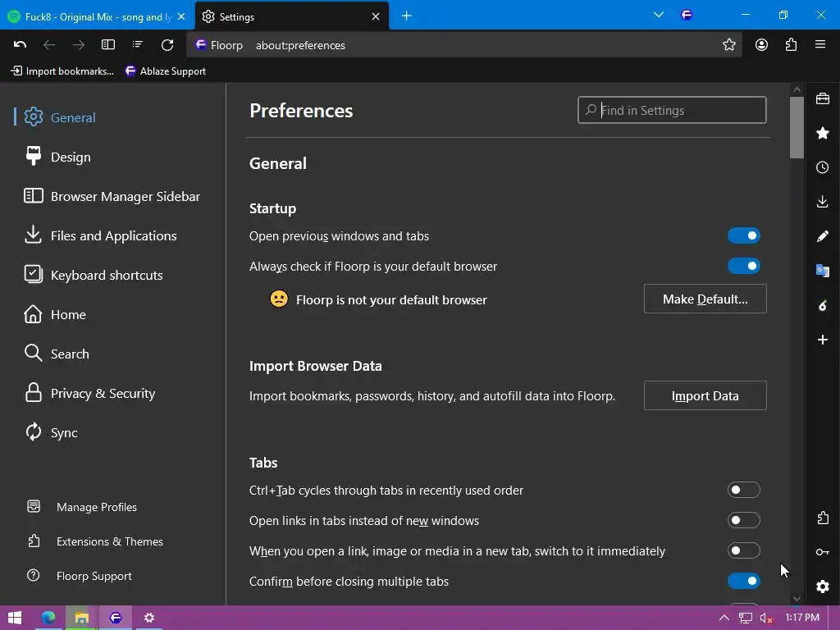Close the Settings tab
The height and width of the screenshot is (630, 840).
pos(376,16)
